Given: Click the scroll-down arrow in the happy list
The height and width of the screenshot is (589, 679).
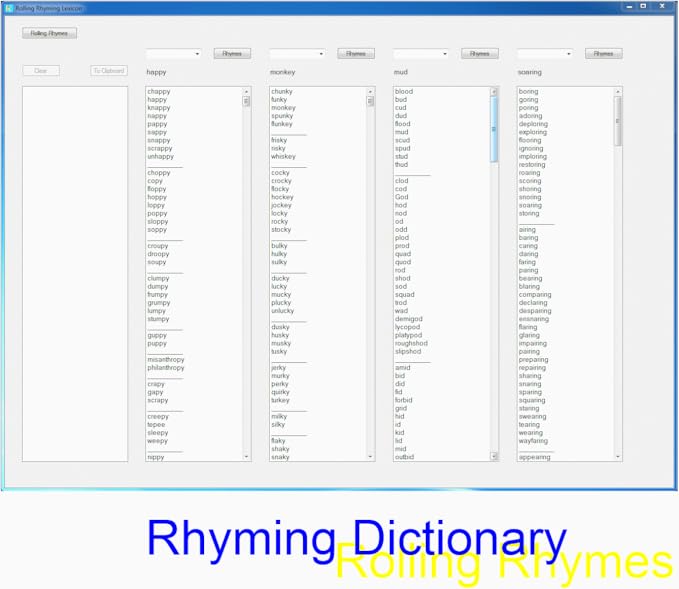Looking at the screenshot, I should tap(247, 456).
